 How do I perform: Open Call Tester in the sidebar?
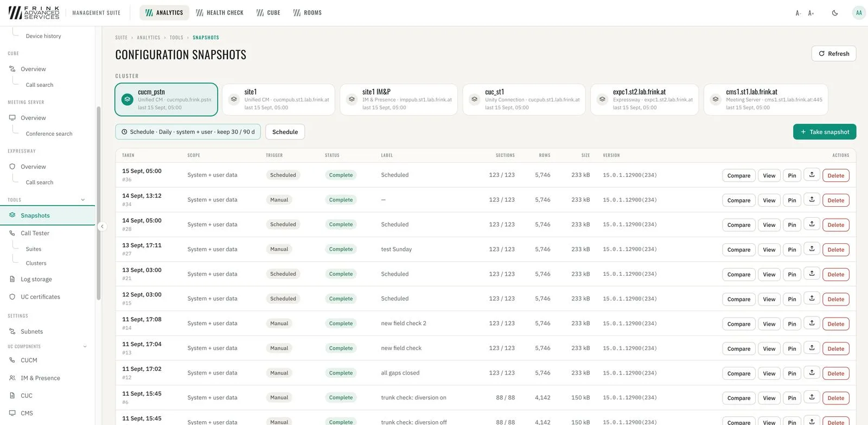point(35,233)
